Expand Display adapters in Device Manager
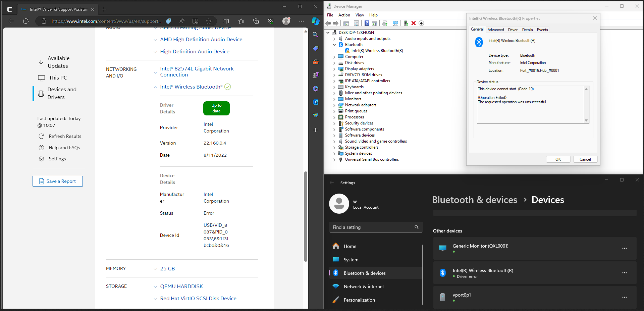This screenshot has height=311, width=644. (334, 69)
